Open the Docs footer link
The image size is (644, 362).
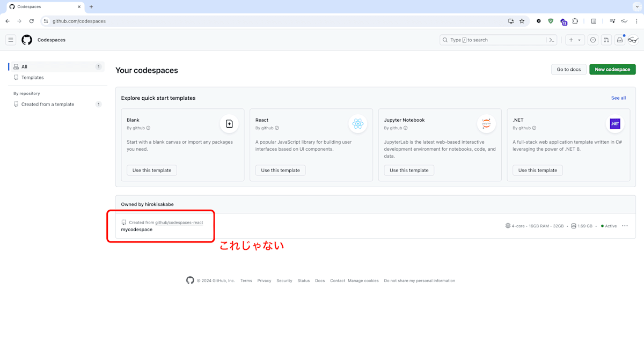(320, 280)
